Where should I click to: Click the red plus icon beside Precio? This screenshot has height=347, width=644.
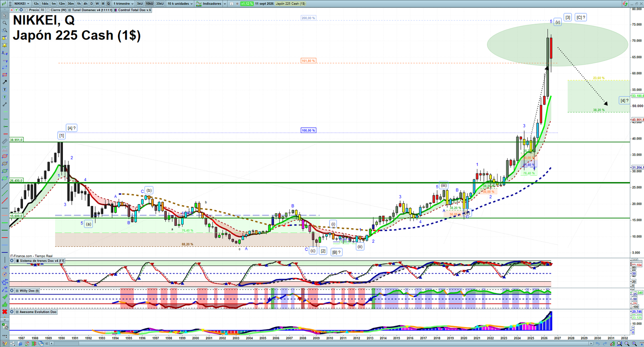point(12,10)
